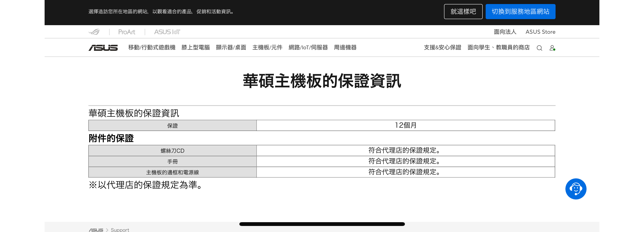Viewport: 644px width, 232px height.
Task: Go to the ASUS Store link
Action: pos(540,32)
